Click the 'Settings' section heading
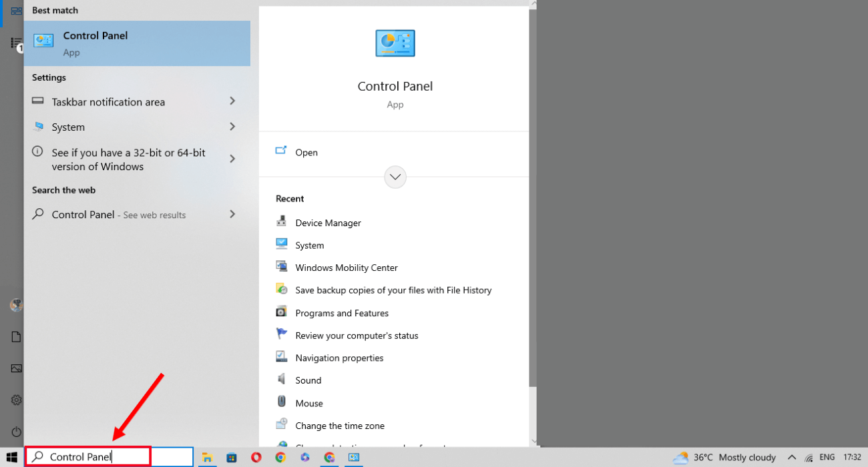The height and width of the screenshot is (467, 868). tap(49, 77)
